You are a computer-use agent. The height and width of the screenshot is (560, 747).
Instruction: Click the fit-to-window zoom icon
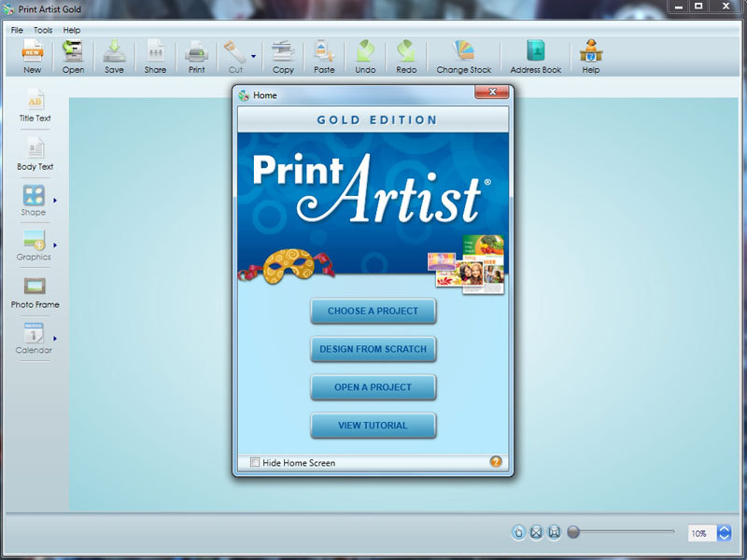coord(536,532)
